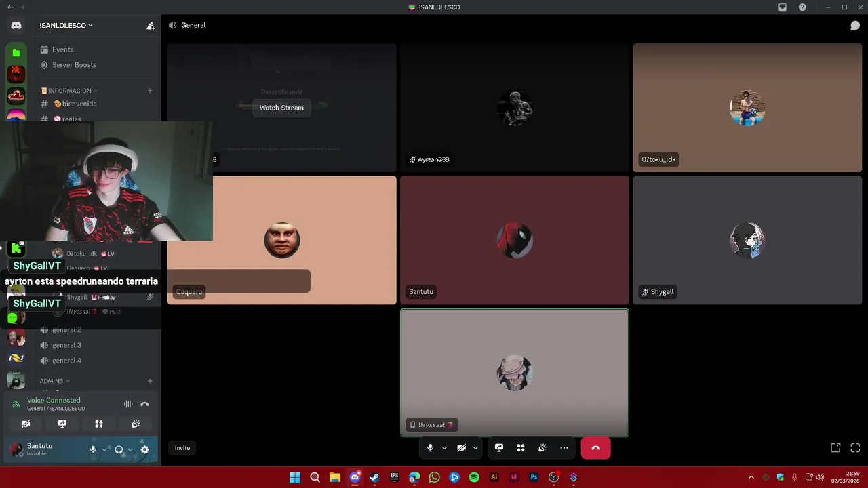
Task: Open soundboard in call controls bar
Action: coord(542,448)
